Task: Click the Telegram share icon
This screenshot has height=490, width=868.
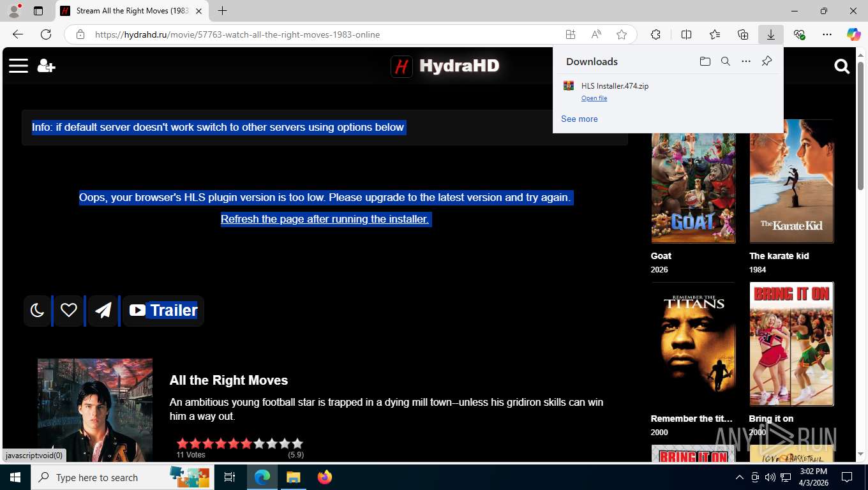Action: click(x=103, y=311)
